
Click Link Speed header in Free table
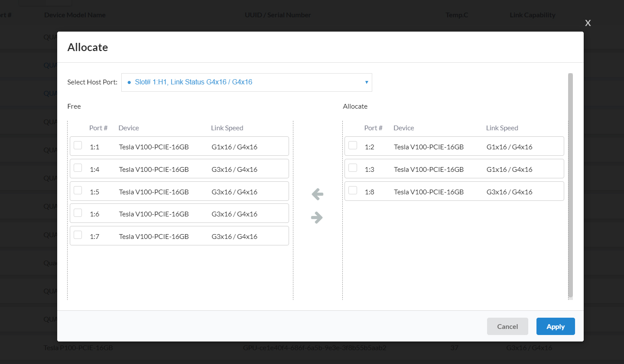tap(227, 128)
